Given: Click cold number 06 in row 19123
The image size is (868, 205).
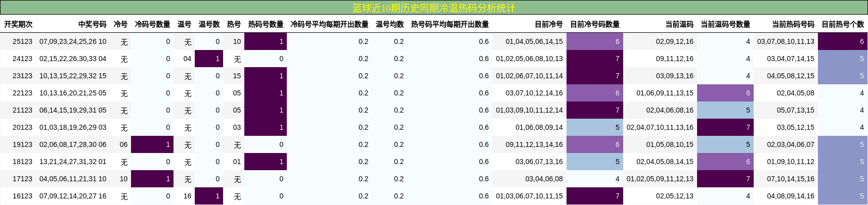Looking at the screenshot, I should point(123,144).
